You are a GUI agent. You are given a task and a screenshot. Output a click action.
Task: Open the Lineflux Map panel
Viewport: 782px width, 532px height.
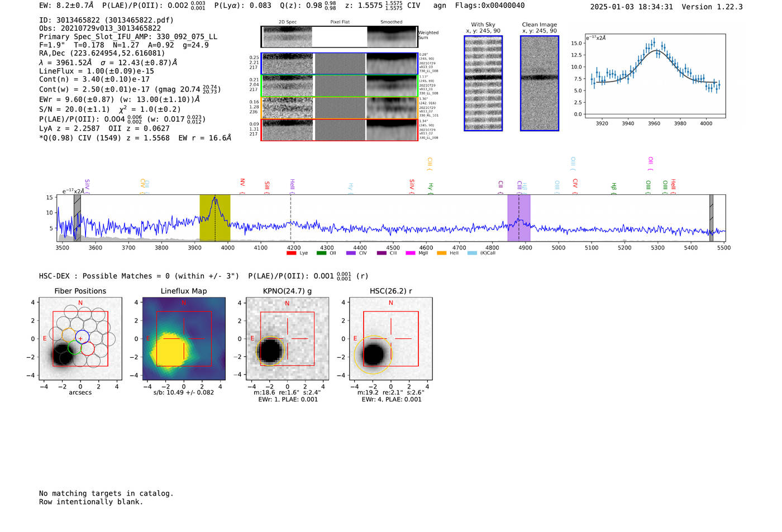[184, 339]
